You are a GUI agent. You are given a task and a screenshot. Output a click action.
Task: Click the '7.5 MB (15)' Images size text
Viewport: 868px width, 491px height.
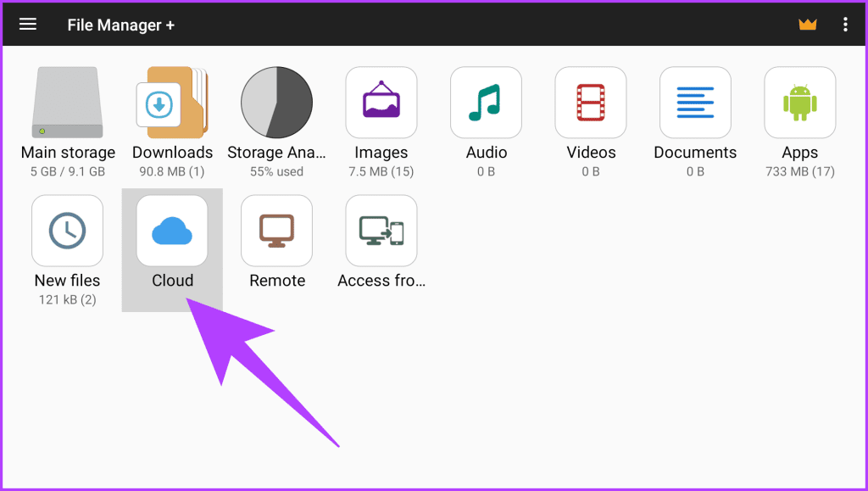pos(381,171)
